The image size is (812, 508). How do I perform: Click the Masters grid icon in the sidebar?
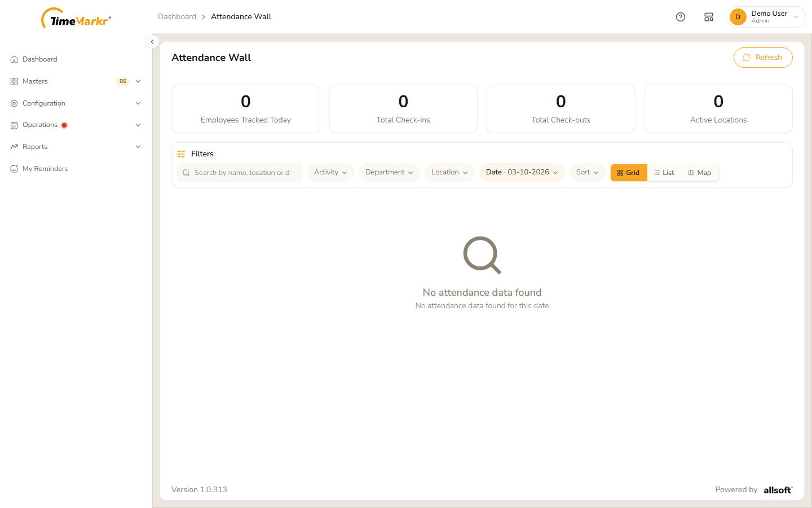14,81
